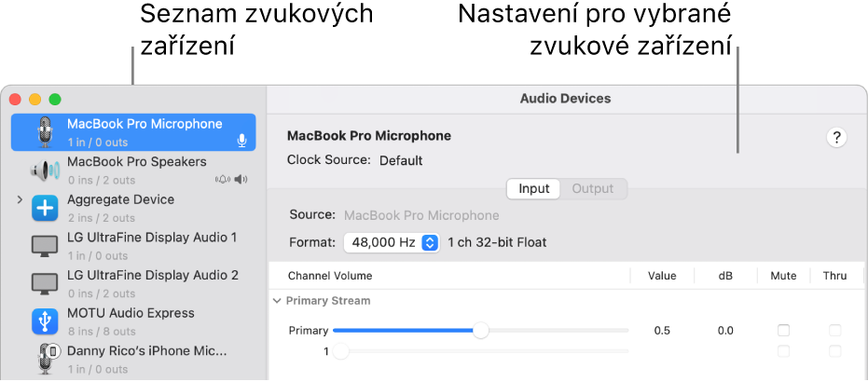Click the LG UltraFine Display Audio 1 icon
This screenshot has width=868, height=382.
tap(45, 246)
